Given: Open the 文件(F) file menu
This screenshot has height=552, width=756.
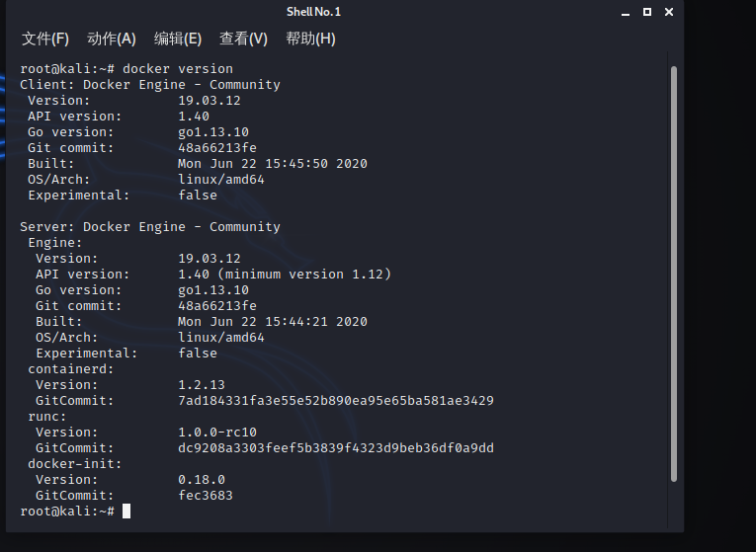Looking at the screenshot, I should click(45, 39).
